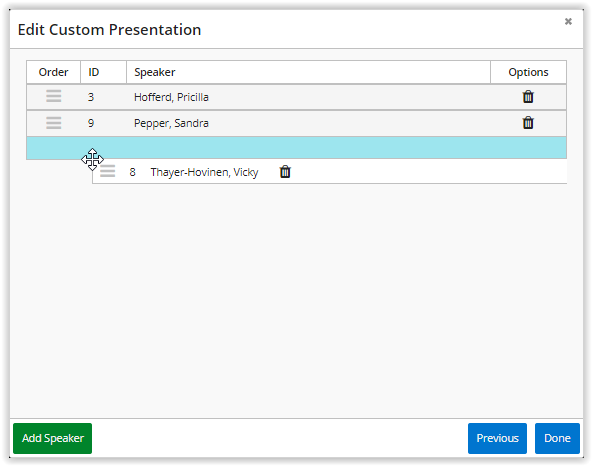Grab the reorder handle for Hofferd, Pricilla

[x=54, y=96]
